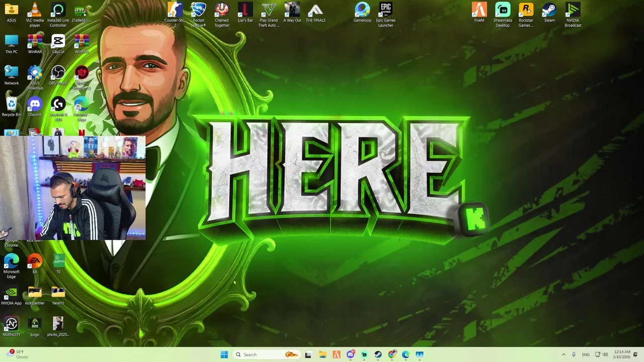Viewport: 644px width, 362px height.
Task: Launch Steam from the desktop shortcut
Action: pos(549,13)
